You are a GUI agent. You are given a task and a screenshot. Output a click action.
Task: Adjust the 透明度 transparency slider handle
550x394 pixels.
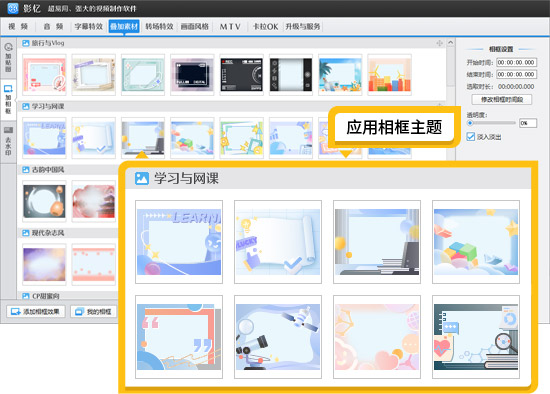pos(470,123)
